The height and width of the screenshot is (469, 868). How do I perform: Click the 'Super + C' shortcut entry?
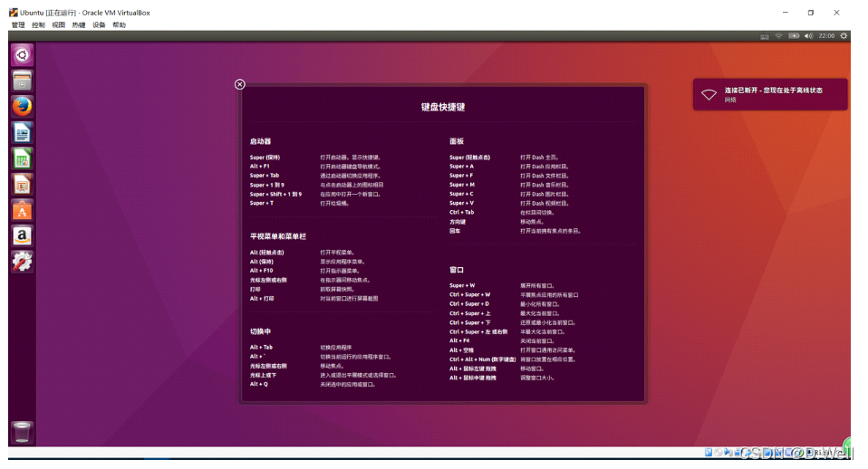click(x=462, y=194)
